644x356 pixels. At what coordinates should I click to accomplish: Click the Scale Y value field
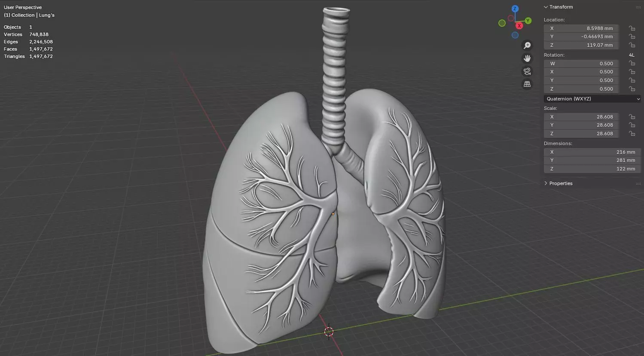pyautogui.click(x=581, y=125)
